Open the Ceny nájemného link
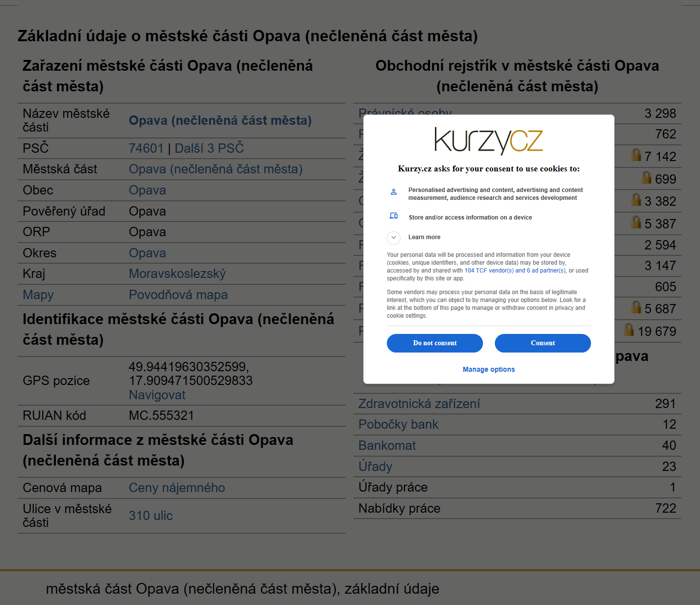 click(x=177, y=488)
